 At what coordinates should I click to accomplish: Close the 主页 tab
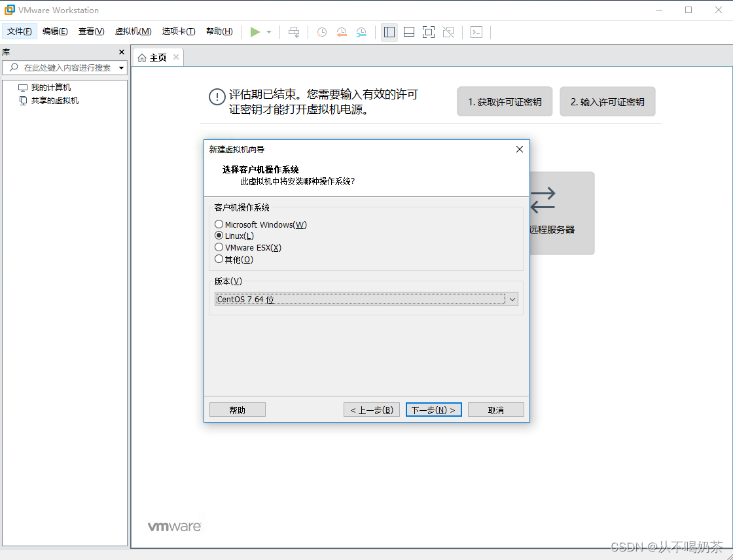tap(176, 57)
